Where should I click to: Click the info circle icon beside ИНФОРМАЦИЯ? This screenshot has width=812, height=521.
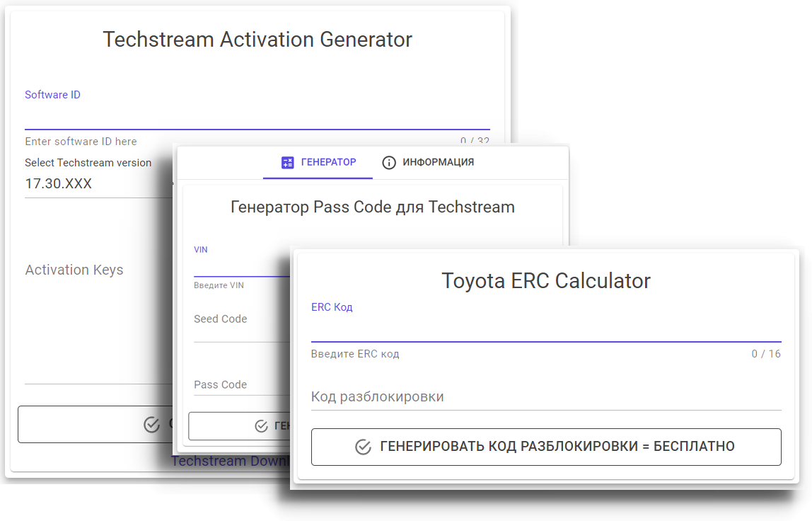(389, 163)
